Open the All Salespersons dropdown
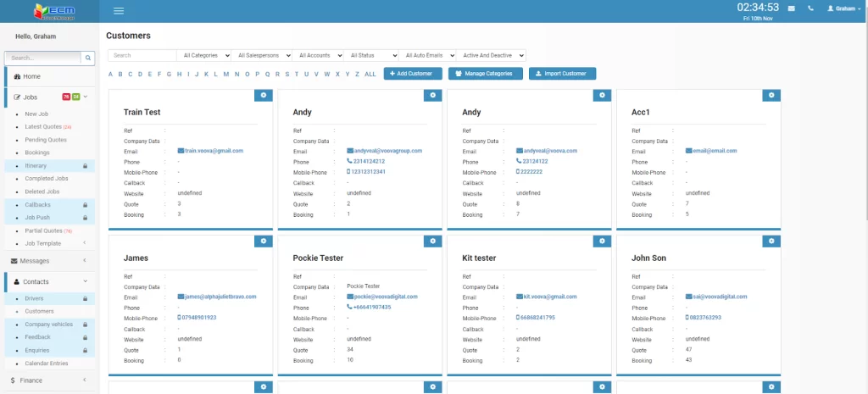 click(x=264, y=55)
